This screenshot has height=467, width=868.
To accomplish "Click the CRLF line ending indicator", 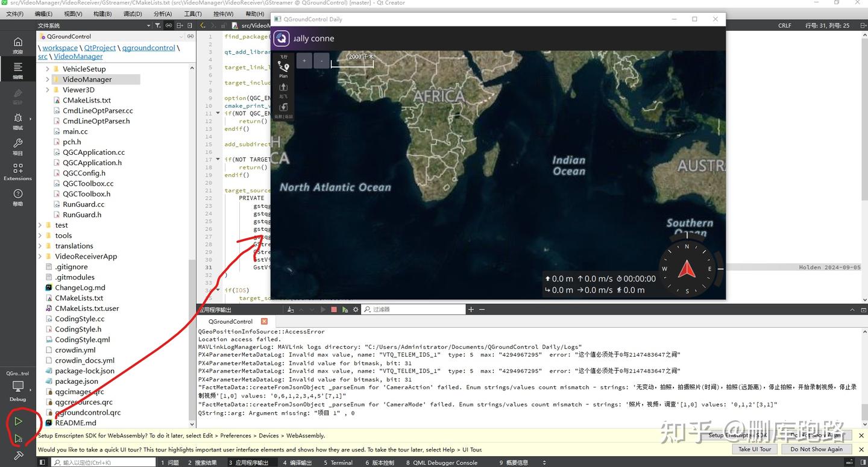I will pos(784,25).
